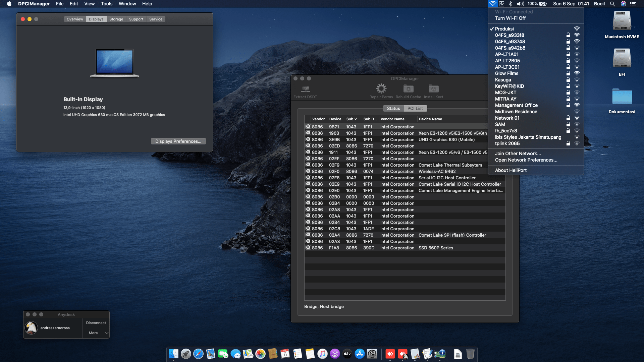Expand the More dropdown in Anydesk

(96, 333)
